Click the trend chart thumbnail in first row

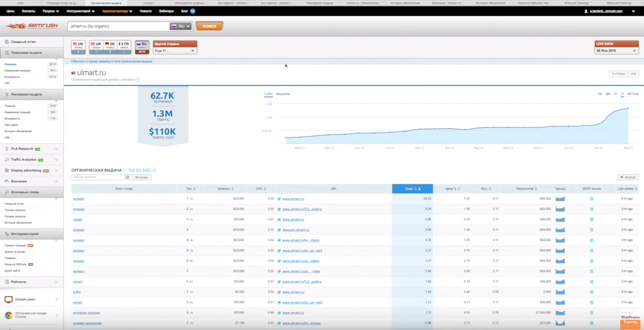pyautogui.click(x=560, y=199)
